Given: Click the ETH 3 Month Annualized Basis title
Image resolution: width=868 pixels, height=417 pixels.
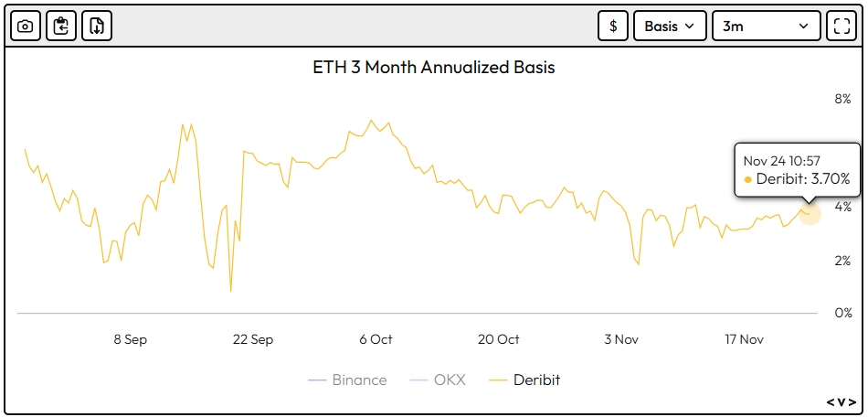Looking at the screenshot, I should pyautogui.click(x=434, y=68).
